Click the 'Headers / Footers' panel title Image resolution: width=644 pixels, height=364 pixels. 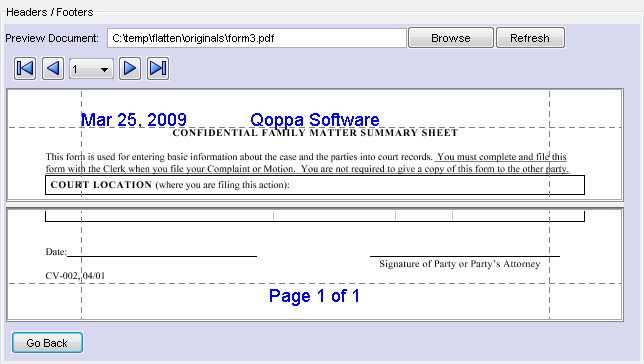[49, 12]
